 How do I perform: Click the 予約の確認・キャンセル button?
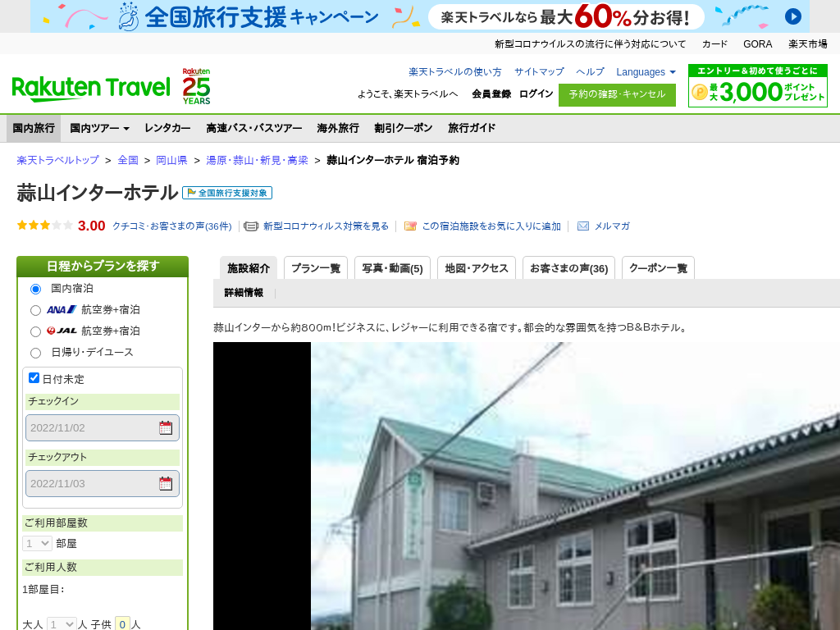(x=617, y=94)
